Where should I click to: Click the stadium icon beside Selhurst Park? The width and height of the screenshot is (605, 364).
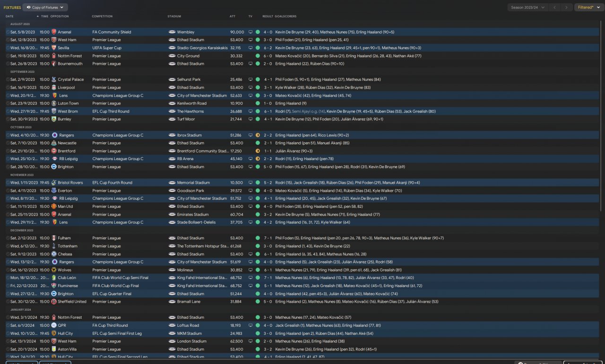click(172, 79)
